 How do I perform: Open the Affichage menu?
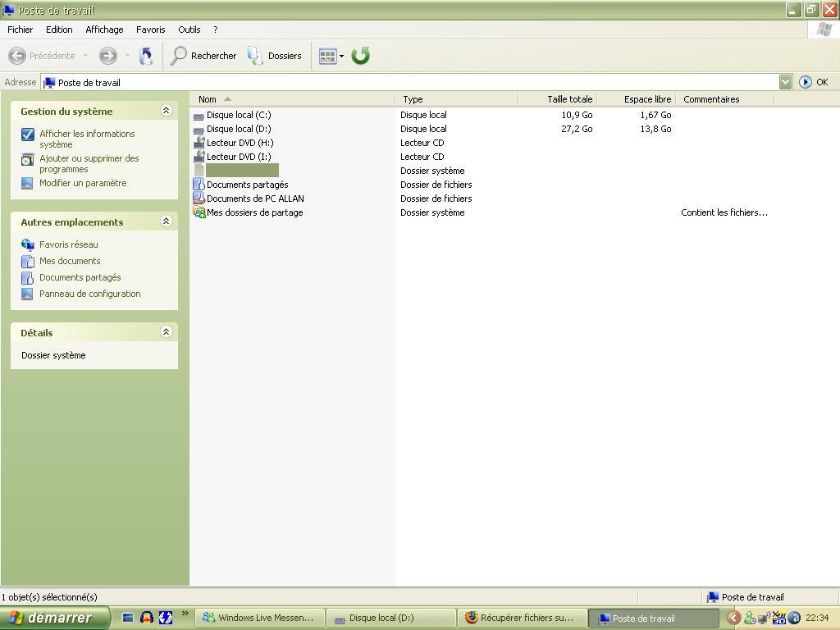[104, 30]
